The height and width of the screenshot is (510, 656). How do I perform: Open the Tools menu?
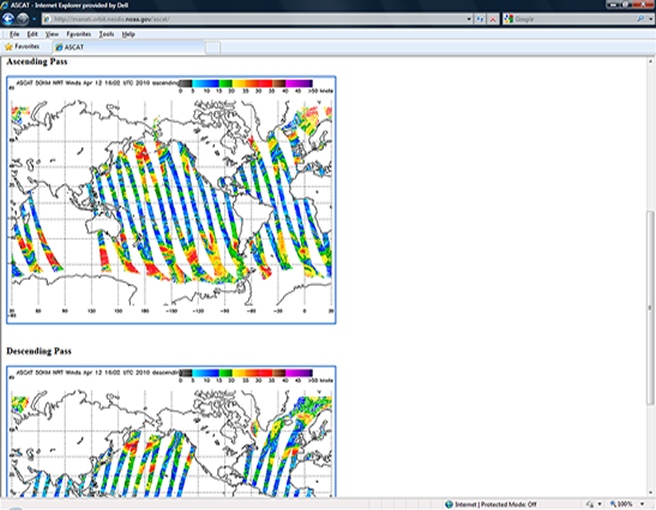click(106, 34)
